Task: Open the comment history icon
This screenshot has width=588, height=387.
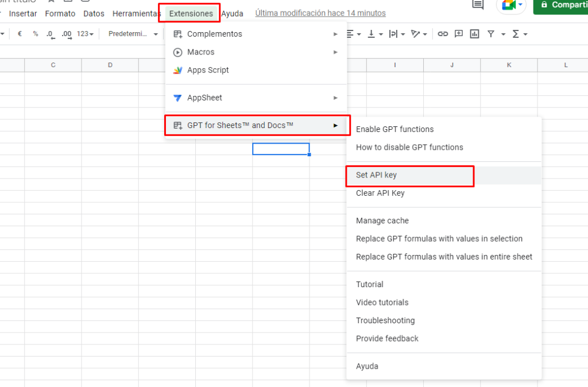Action: [x=478, y=5]
